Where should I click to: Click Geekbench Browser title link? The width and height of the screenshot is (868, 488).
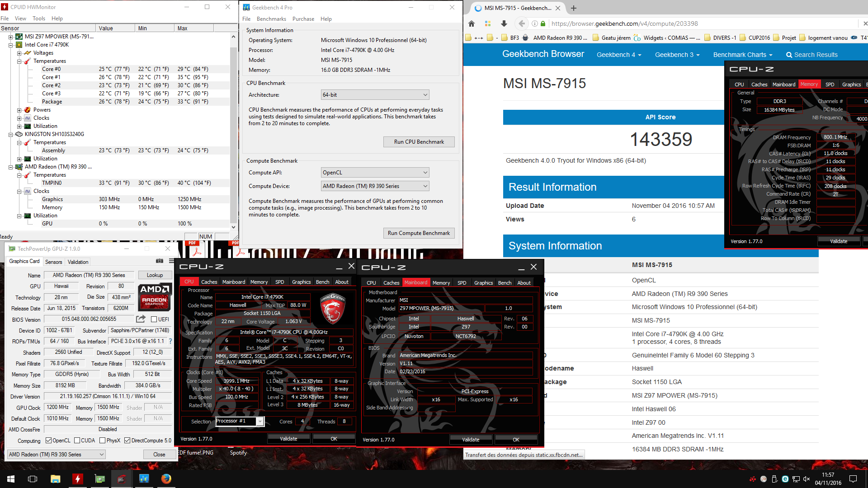(x=543, y=54)
